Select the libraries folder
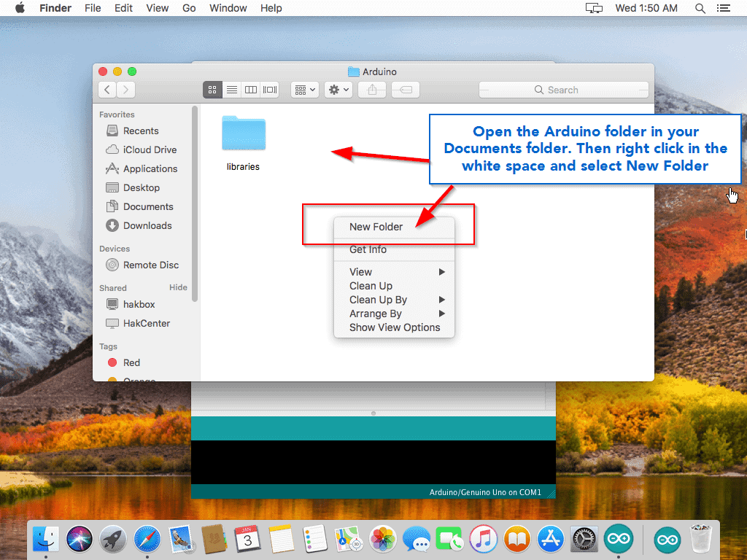 pos(244,143)
